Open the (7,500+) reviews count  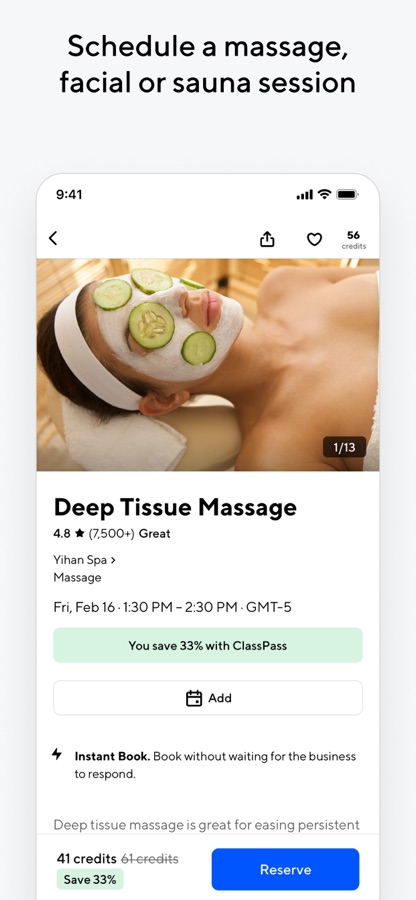111,534
